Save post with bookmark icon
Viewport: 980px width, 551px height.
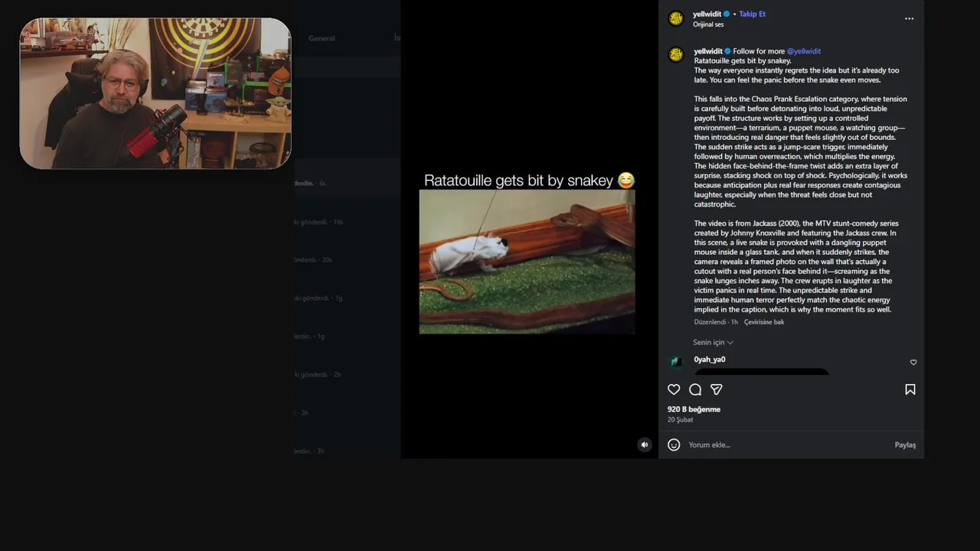pyautogui.click(x=910, y=390)
